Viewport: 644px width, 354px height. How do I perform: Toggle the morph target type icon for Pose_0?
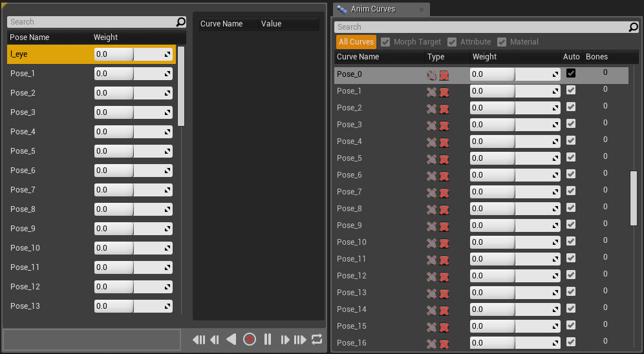431,75
